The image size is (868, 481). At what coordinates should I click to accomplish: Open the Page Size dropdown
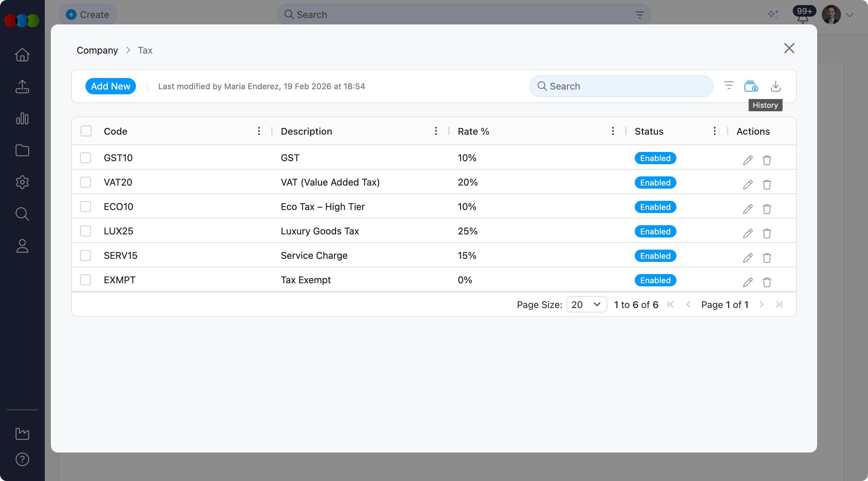point(586,305)
